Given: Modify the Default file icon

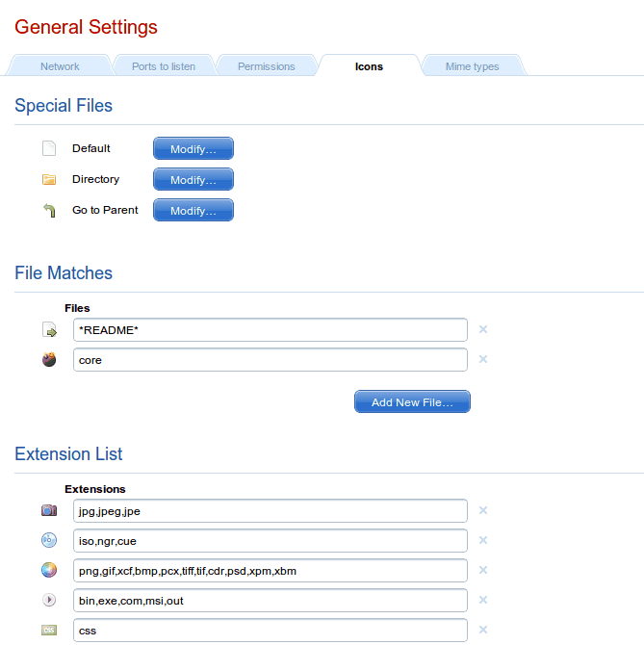Looking at the screenshot, I should (193, 148).
